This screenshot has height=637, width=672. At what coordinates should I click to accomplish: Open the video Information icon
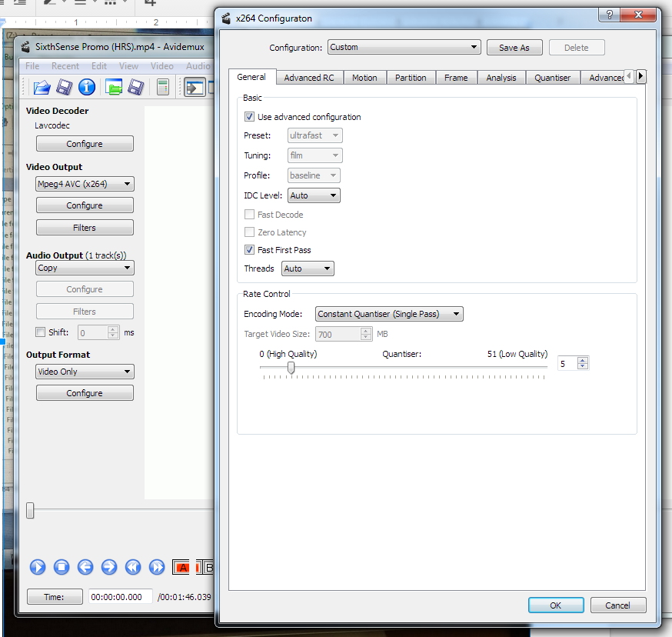tap(87, 87)
